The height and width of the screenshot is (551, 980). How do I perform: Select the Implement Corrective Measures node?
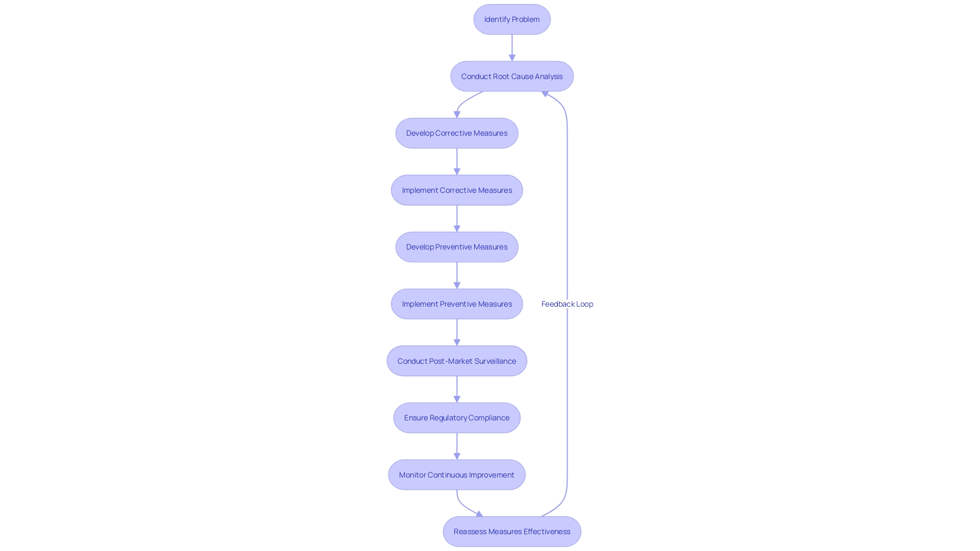(457, 190)
